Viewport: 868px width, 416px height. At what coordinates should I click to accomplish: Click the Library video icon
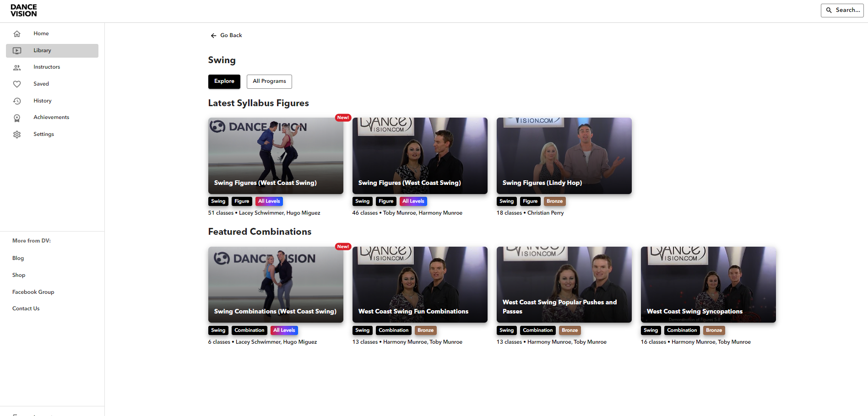(x=17, y=51)
